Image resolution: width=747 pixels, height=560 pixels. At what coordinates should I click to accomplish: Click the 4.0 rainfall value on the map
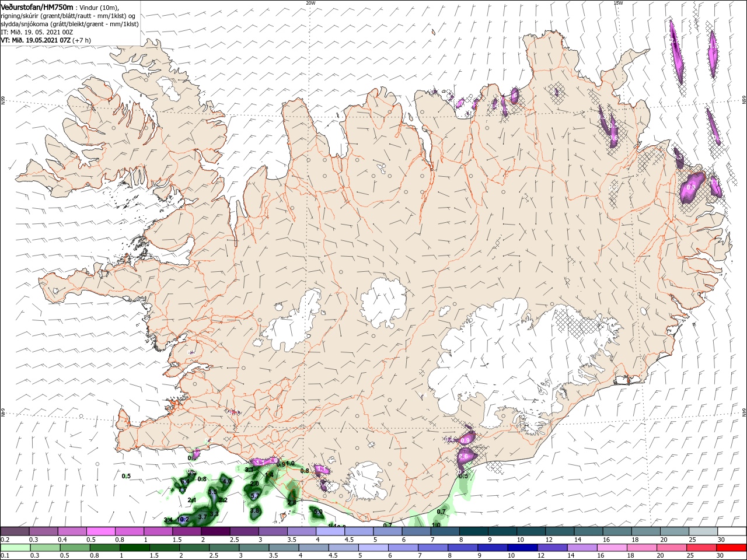pyautogui.click(x=227, y=481)
